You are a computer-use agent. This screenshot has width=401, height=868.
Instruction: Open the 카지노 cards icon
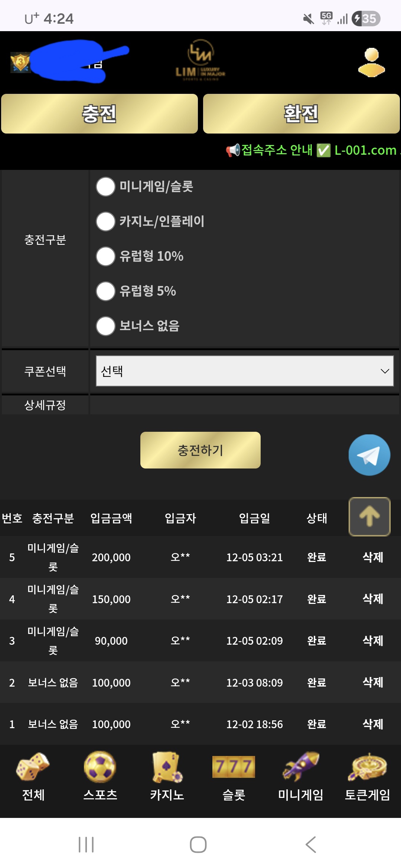(167, 767)
